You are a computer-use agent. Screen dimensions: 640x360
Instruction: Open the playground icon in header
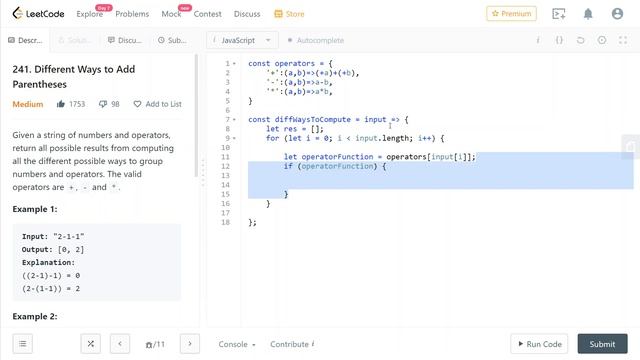[558, 14]
